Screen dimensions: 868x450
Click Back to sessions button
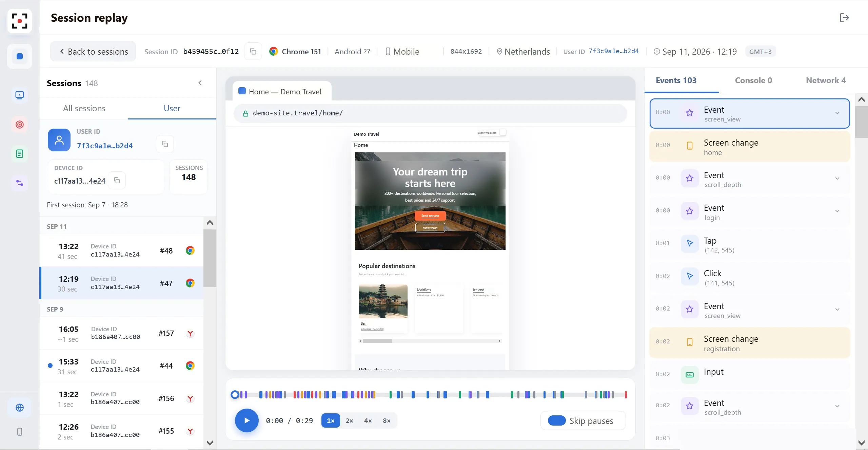click(x=93, y=52)
